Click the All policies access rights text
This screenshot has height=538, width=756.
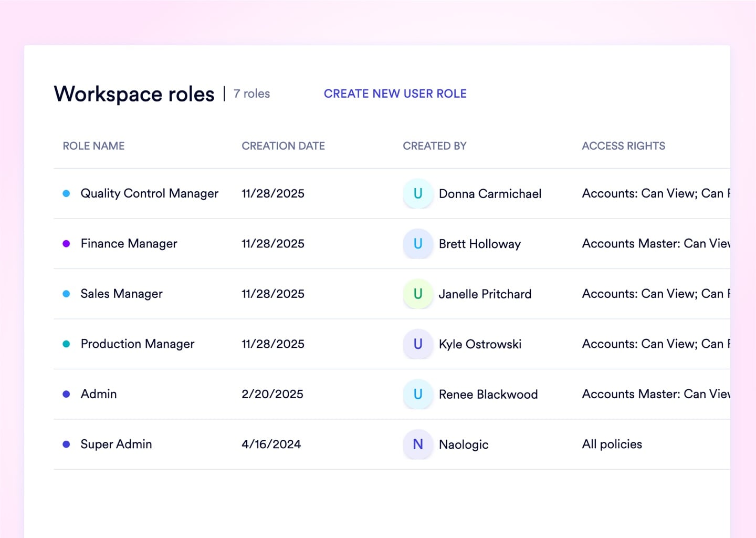[x=612, y=444]
